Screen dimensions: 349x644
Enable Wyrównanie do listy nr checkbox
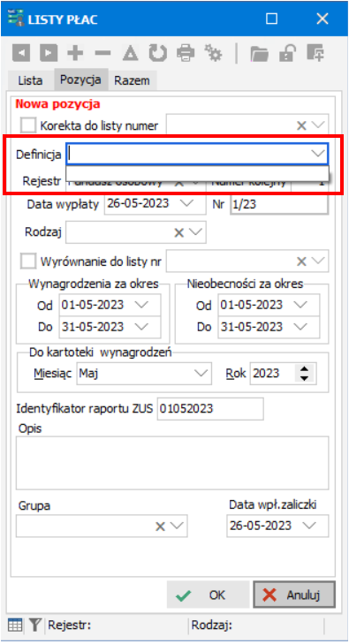click(x=28, y=261)
